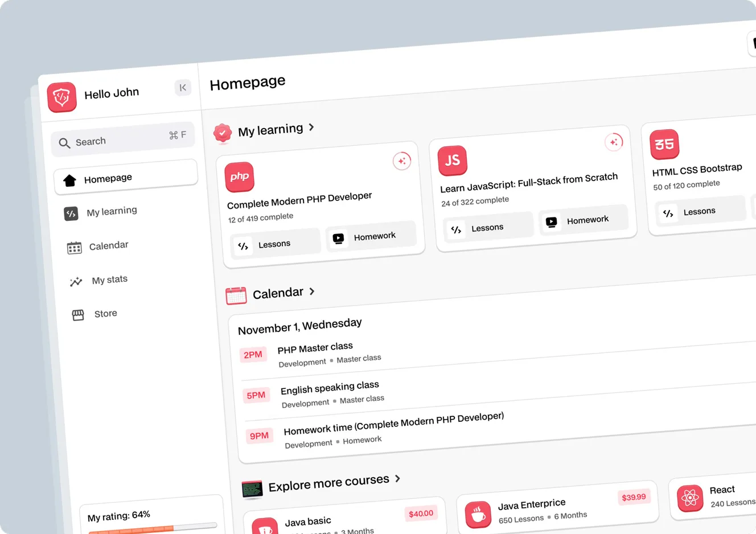Click the Search field in the sidebar

point(123,139)
